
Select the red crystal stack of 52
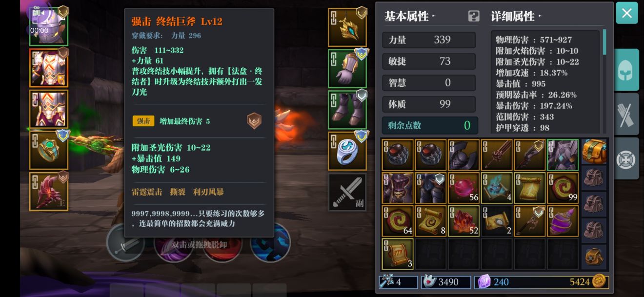464,221
